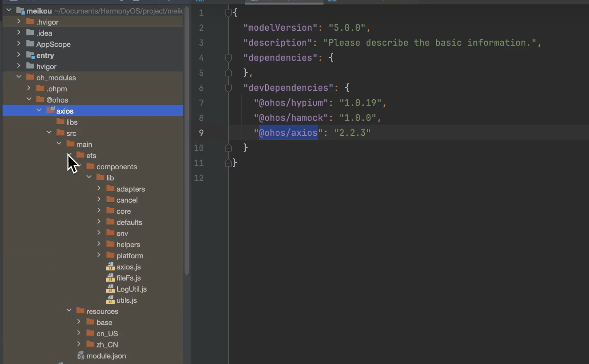Expand the AppScope folder

[x=19, y=44]
